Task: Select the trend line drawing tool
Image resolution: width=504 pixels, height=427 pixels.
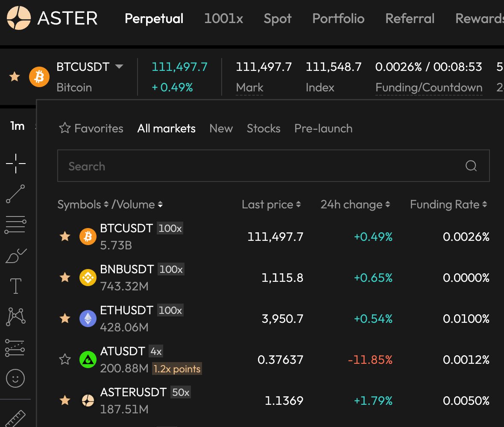Action: [15, 194]
